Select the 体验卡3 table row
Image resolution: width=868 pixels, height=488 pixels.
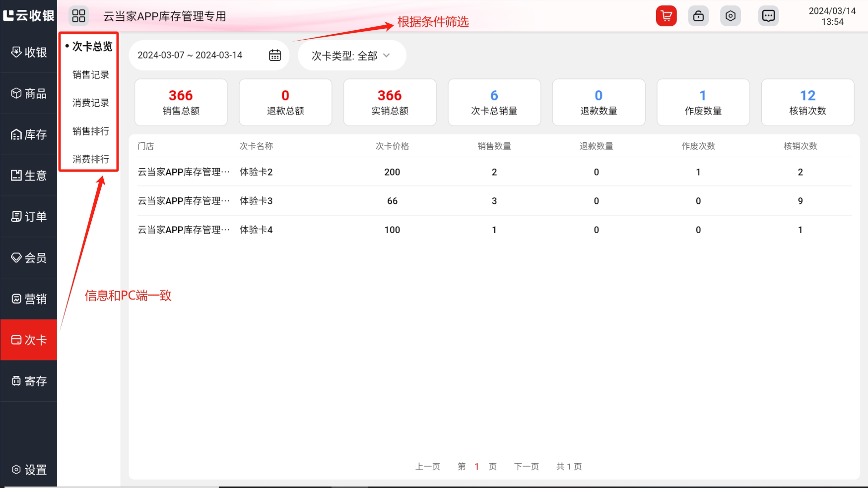coord(494,201)
